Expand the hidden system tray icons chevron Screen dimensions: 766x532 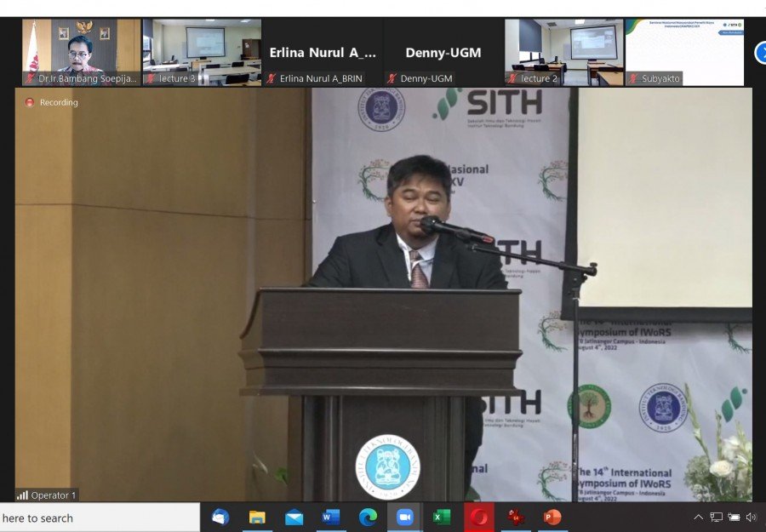point(699,518)
